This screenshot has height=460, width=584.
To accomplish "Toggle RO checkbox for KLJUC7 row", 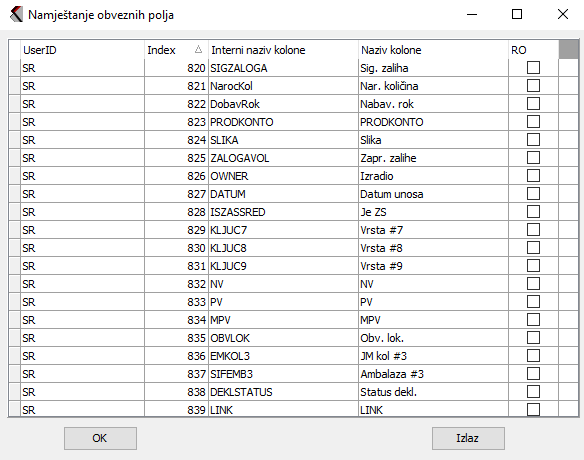I will (x=533, y=230).
